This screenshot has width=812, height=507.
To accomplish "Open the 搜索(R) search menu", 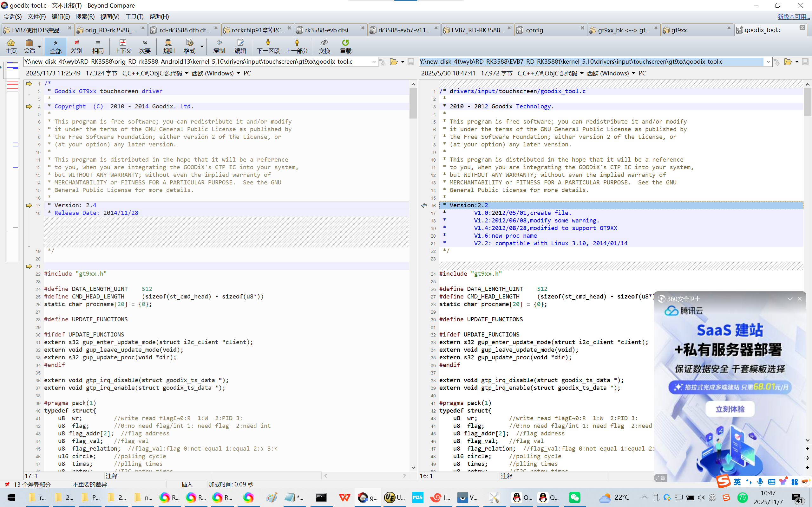I will pos(85,16).
